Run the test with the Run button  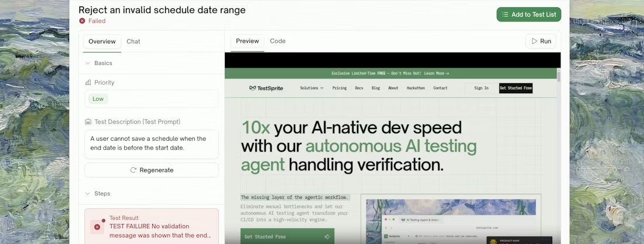(x=541, y=41)
